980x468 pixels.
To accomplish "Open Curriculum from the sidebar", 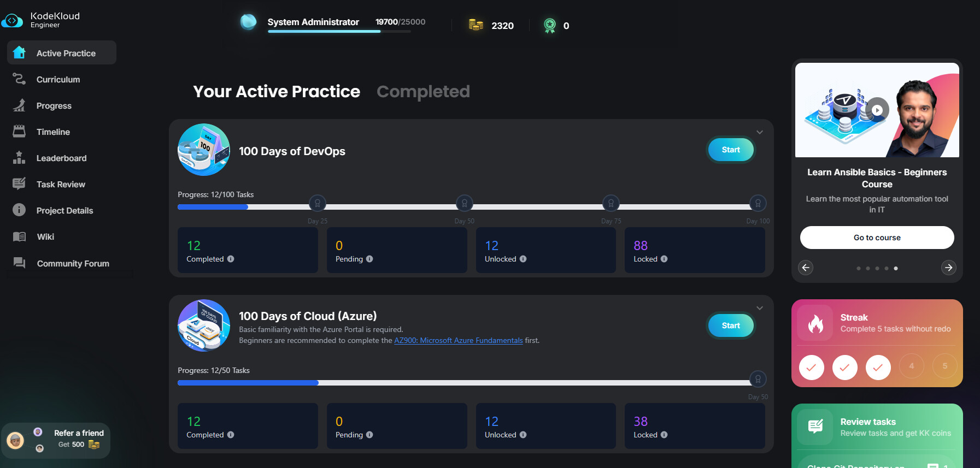I will [58, 79].
